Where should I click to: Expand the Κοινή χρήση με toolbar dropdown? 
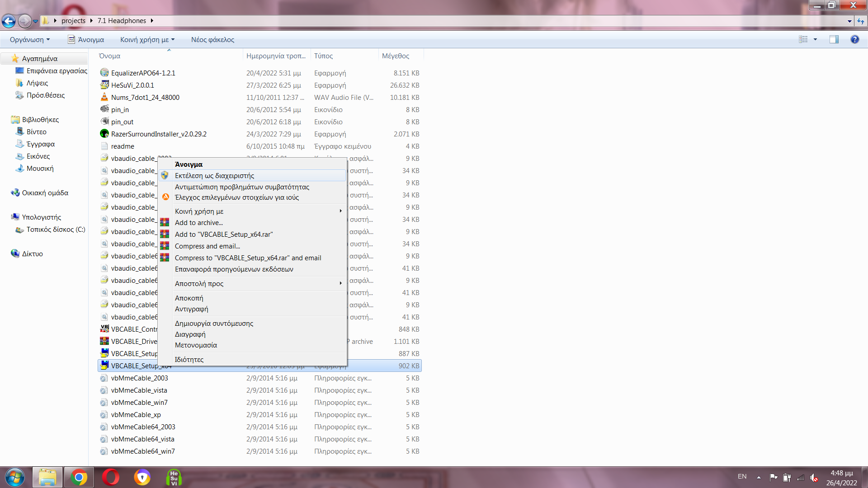(147, 40)
